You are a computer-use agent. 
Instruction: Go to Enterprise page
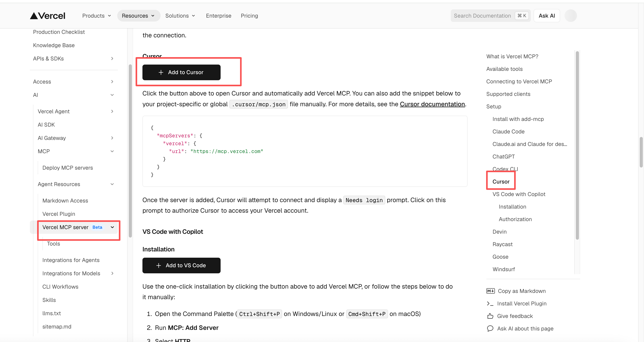[218, 16]
